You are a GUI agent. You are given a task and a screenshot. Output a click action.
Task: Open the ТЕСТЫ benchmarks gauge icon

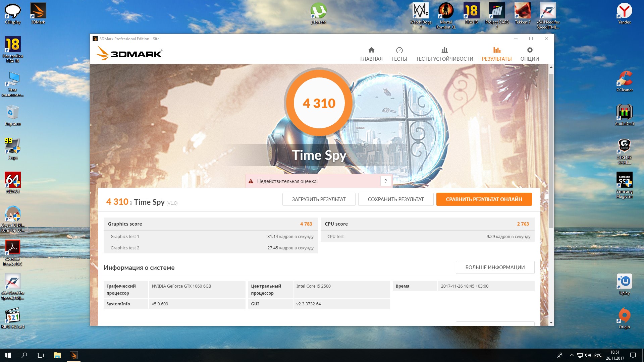click(x=399, y=54)
